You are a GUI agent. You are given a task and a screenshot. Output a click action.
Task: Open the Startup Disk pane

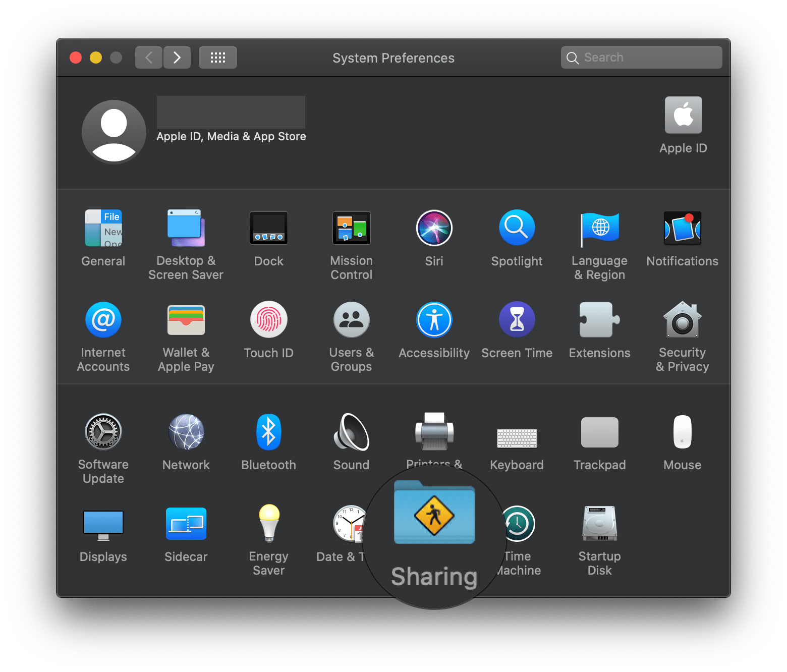coord(599,523)
